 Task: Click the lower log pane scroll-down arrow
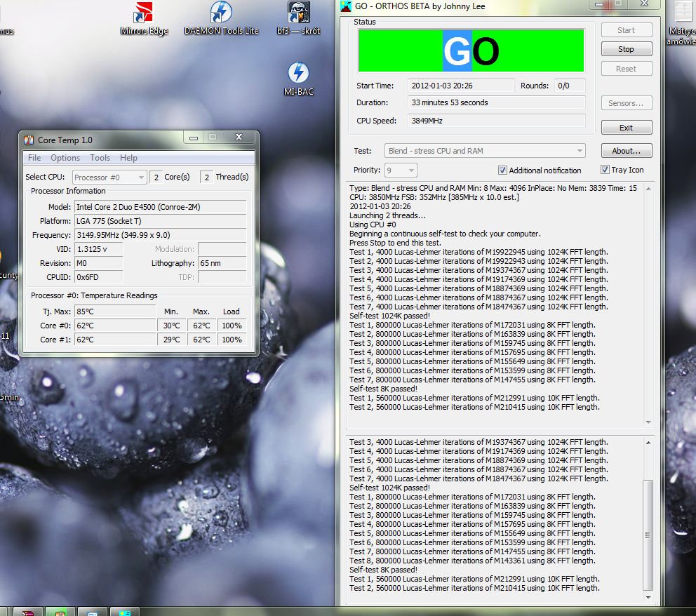point(648,597)
